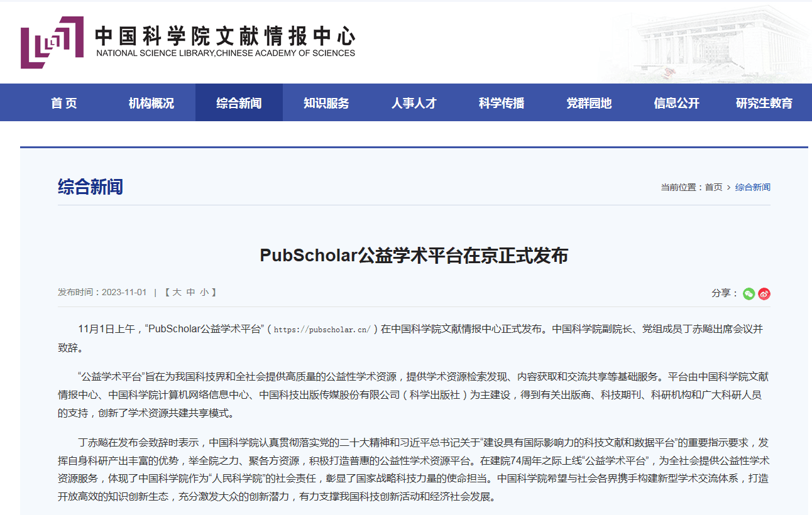Open the 科学传播 navigation item
This screenshot has width=812, height=515.
coord(502,103)
